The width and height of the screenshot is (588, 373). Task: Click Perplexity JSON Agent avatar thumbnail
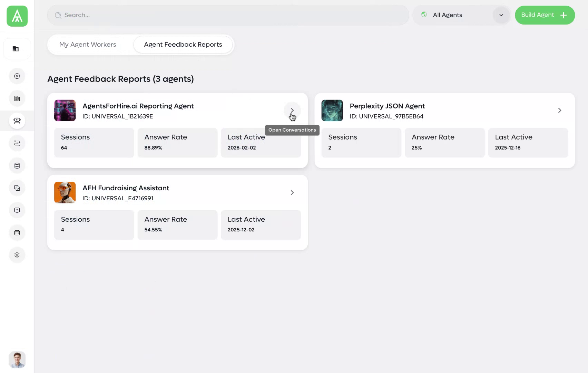point(332,111)
